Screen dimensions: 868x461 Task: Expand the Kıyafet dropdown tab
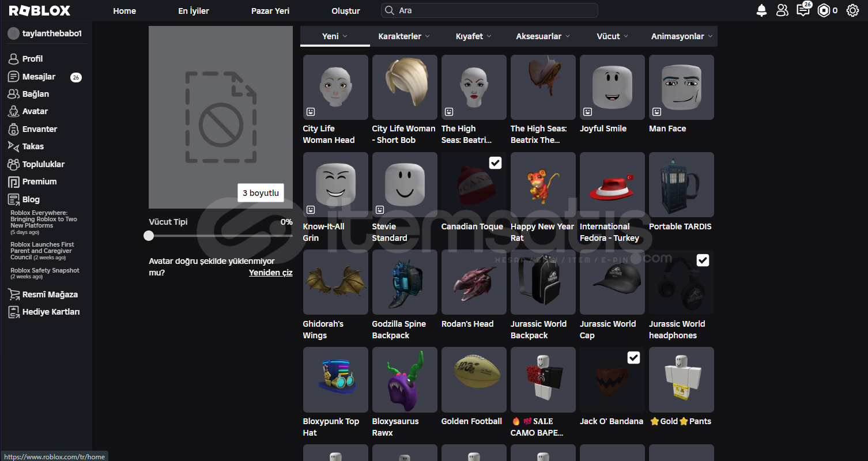474,36
